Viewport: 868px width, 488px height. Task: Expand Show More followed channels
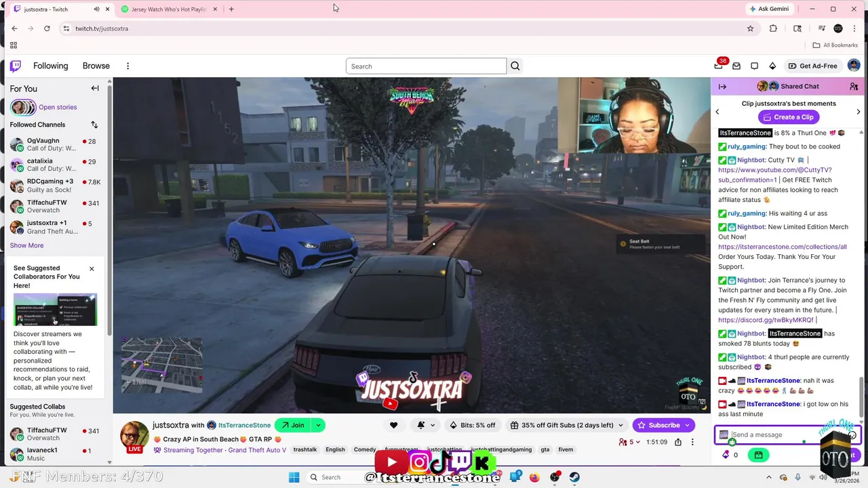click(26, 245)
